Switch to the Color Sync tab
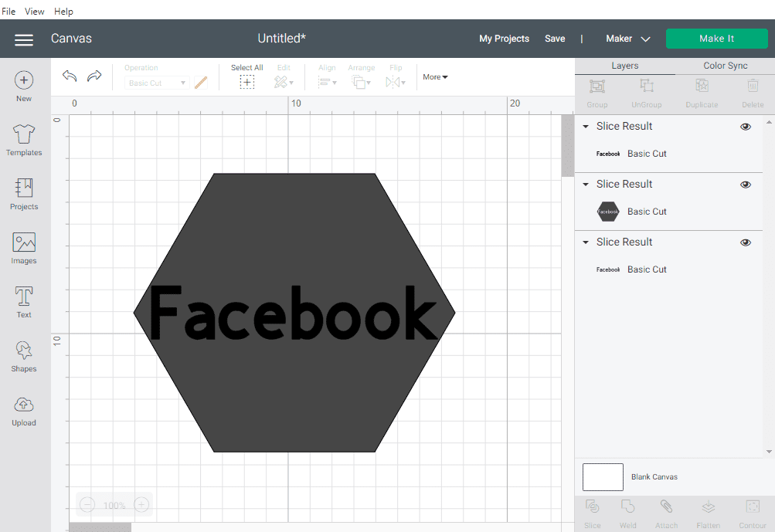Image resolution: width=775 pixels, height=532 pixels. click(725, 66)
